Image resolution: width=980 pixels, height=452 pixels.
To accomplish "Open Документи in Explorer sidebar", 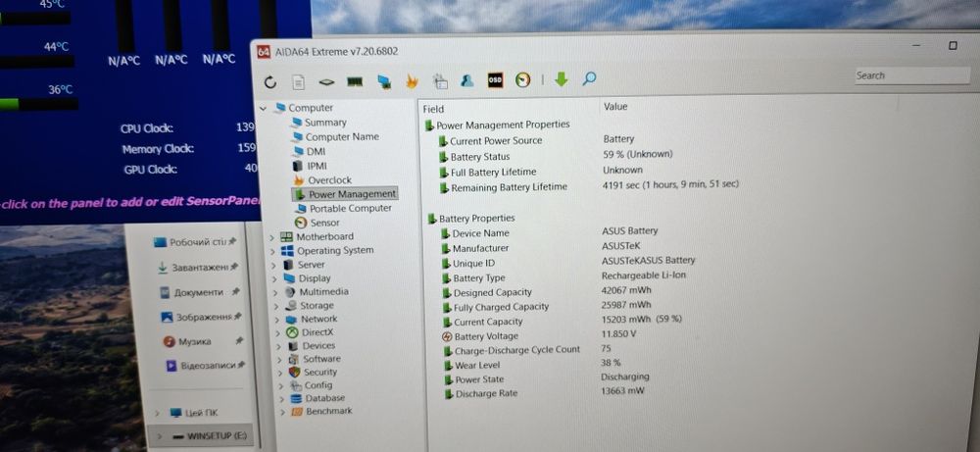I will tap(200, 292).
